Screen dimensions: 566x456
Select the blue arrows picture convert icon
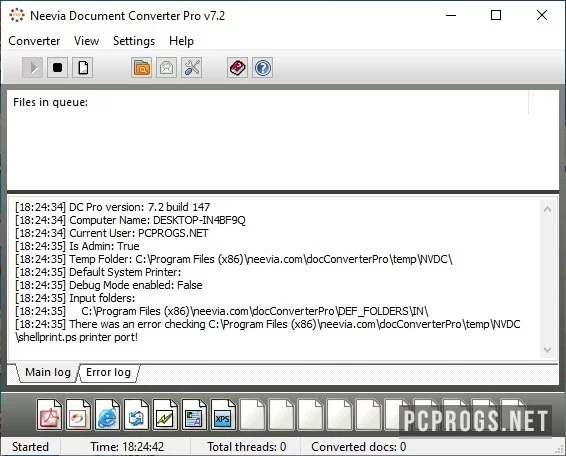[136, 415]
